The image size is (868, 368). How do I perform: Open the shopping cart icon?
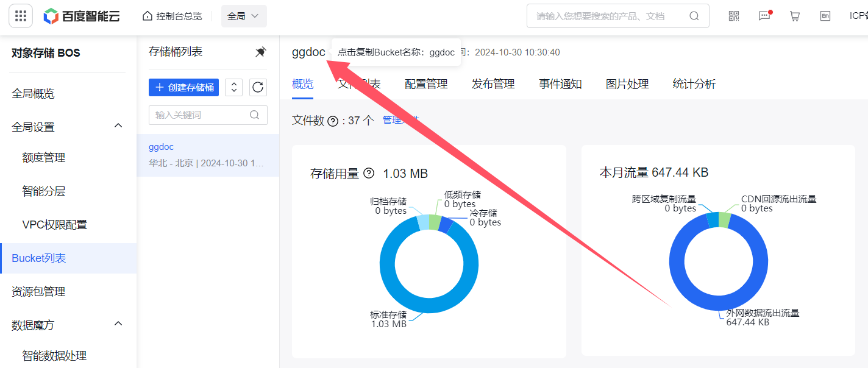tap(795, 16)
